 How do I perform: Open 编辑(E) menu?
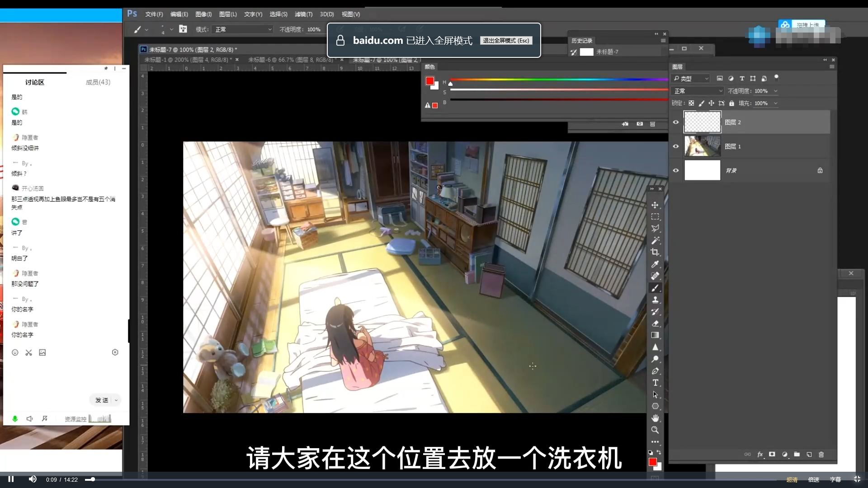tap(179, 14)
